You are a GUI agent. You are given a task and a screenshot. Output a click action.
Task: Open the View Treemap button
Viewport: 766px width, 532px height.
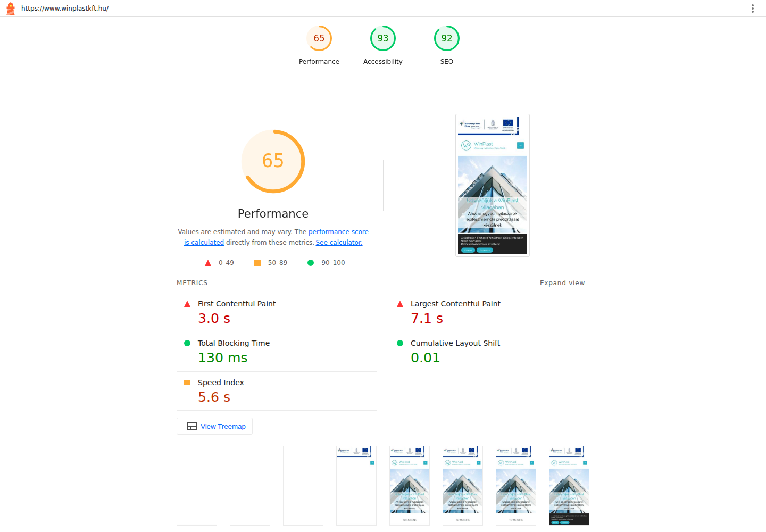214,426
